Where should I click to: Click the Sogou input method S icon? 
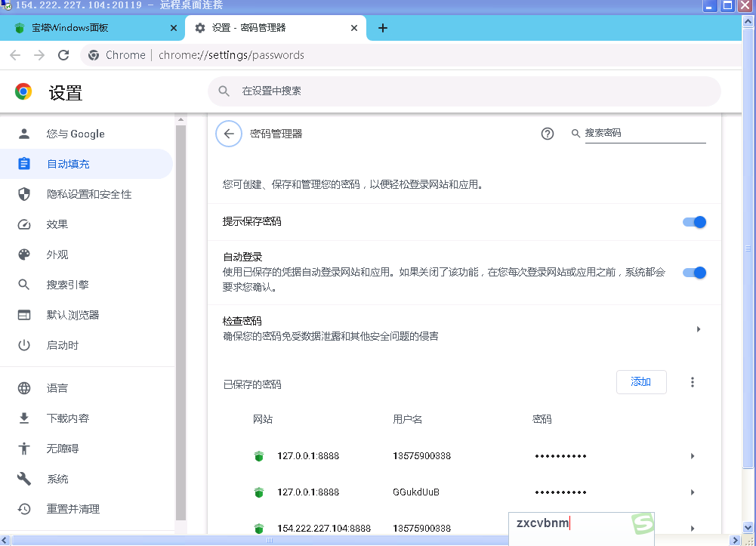tap(643, 523)
